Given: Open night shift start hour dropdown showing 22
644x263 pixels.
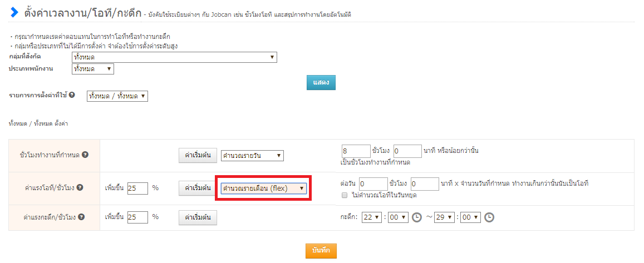Looking at the screenshot, I should click(371, 217).
